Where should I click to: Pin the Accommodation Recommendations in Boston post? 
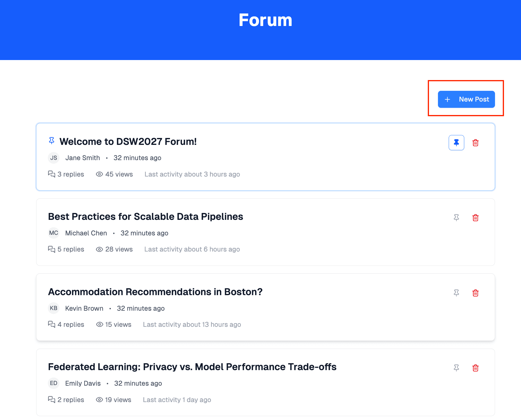(456, 293)
